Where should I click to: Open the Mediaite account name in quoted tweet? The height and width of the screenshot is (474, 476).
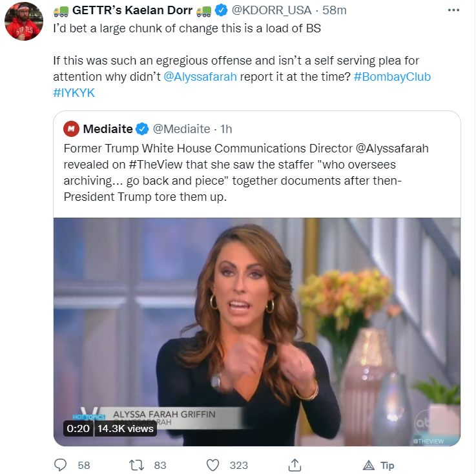click(108, 129)
